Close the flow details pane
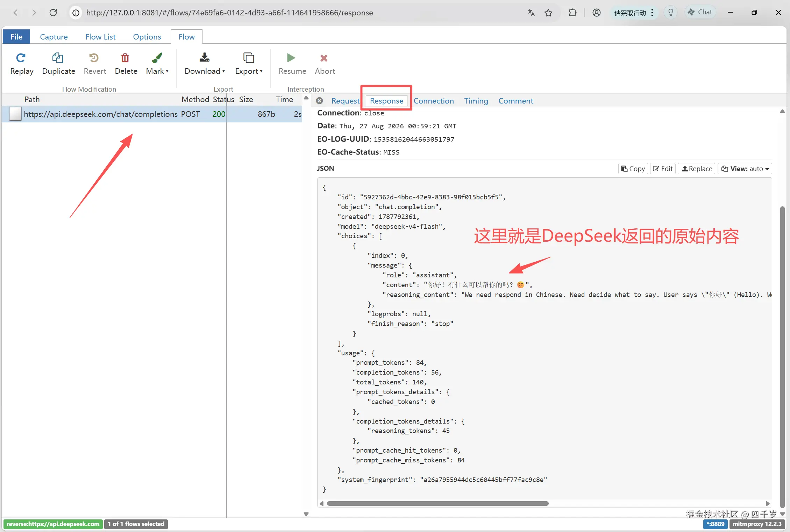790x532 pixels. 319,101
